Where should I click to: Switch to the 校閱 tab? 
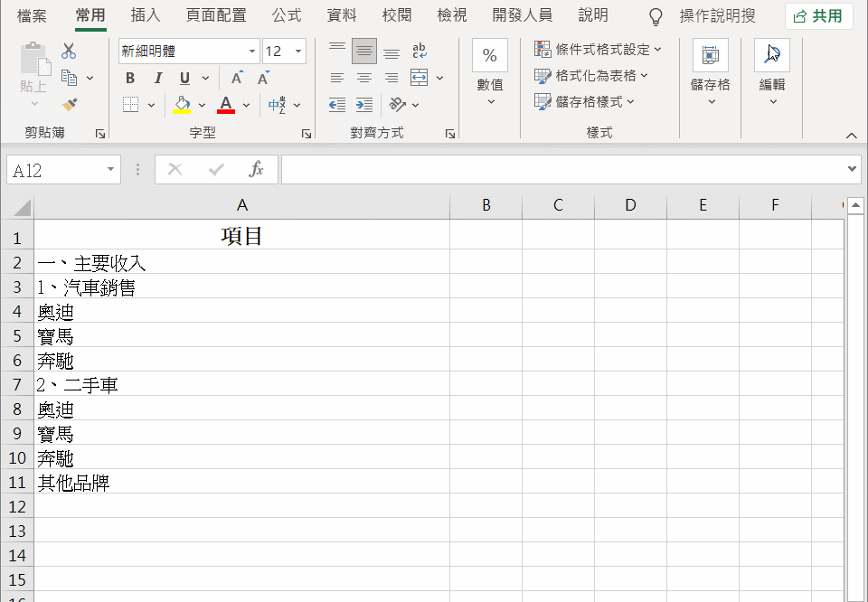(397, 15)
